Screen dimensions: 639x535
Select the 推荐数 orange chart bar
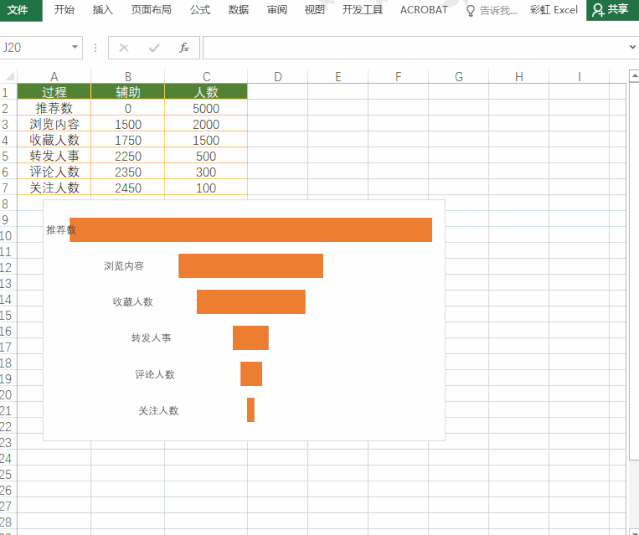pyautogui.click(x=251, y=230)
